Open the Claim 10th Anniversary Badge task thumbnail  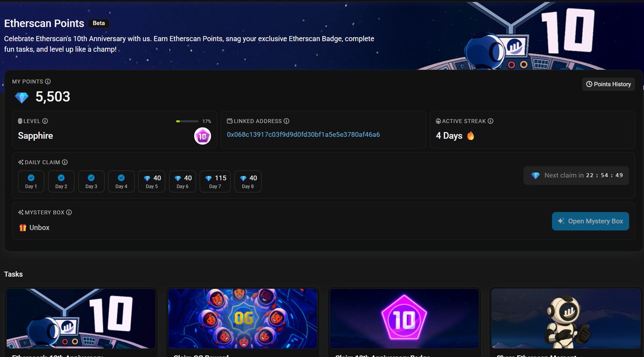click(x=405, y=318)
